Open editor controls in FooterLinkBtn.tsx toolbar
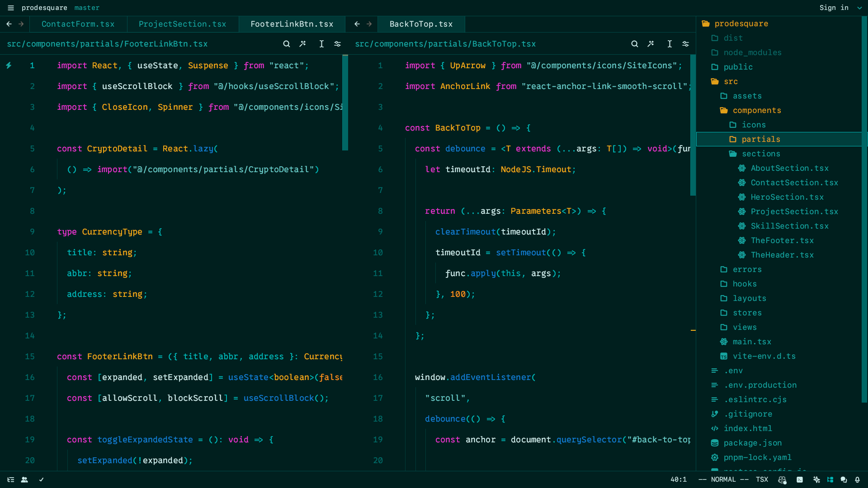 coord(338,44)
